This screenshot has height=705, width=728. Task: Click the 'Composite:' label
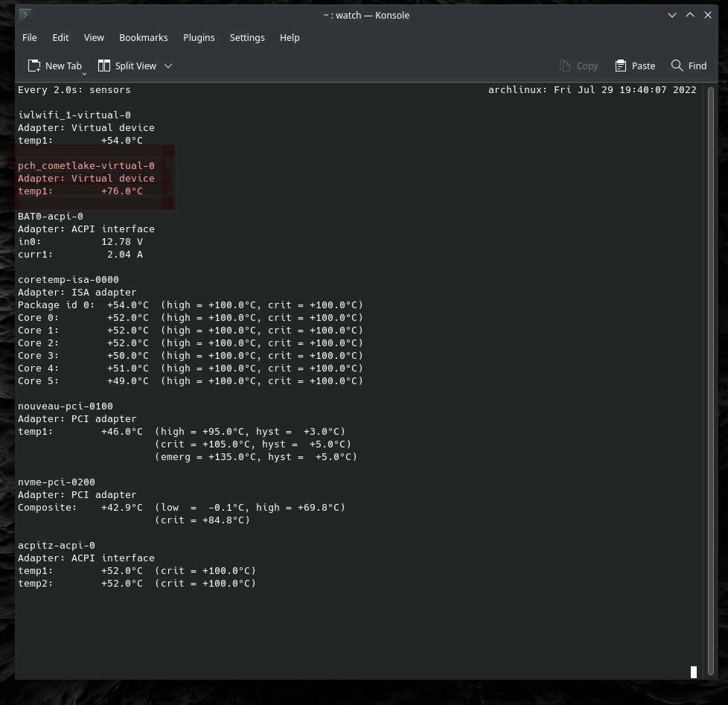click(48, 507)
